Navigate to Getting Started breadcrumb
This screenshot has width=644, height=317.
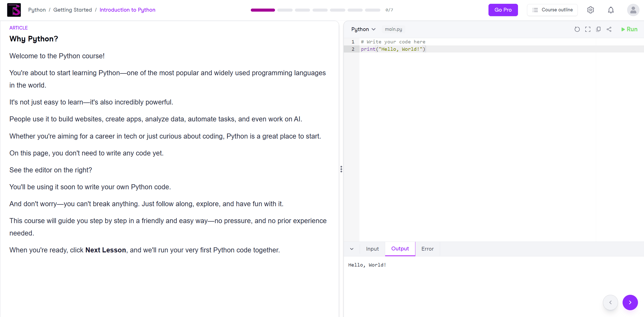73,10
